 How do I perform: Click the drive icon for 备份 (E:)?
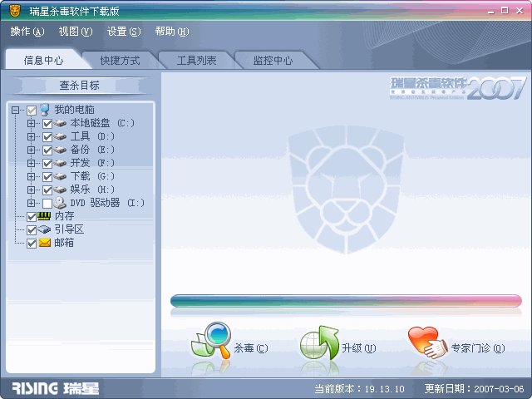pos(60,150)
